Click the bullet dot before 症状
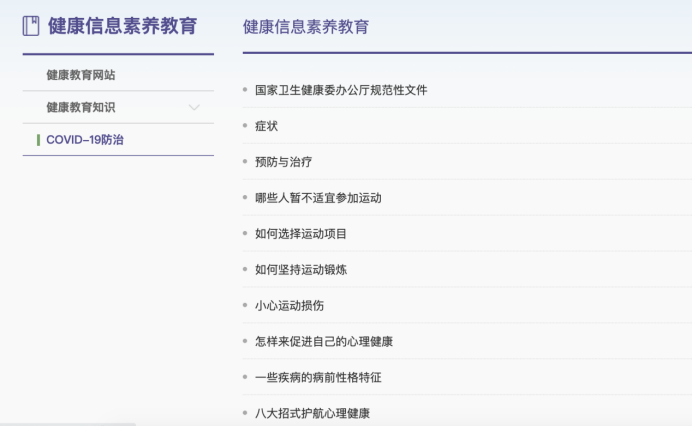 pos(245,126)
